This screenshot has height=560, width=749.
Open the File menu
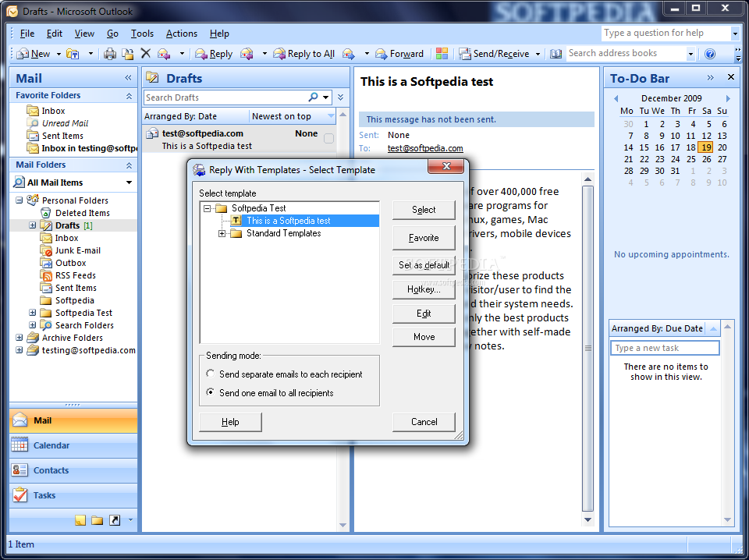[27, 34]
